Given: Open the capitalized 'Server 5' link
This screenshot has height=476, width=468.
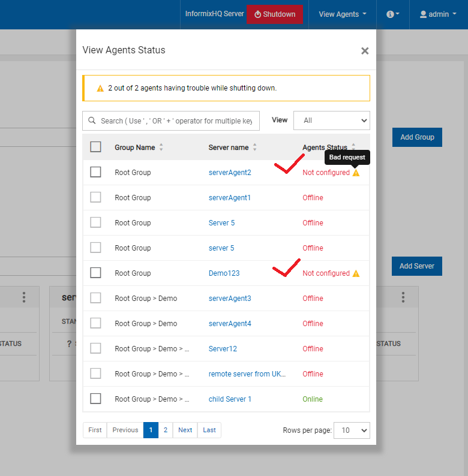Looking at the screenshot, I should (x=221, y=223).
